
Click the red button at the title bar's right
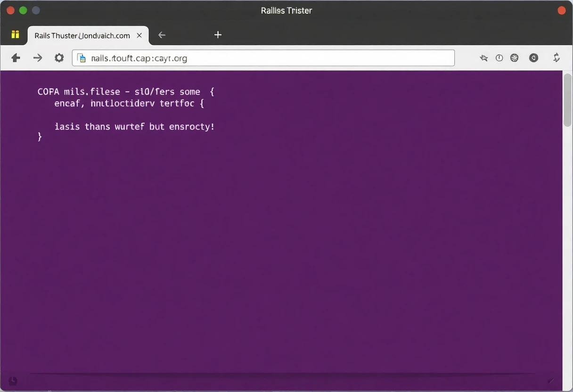click(562, 10)
